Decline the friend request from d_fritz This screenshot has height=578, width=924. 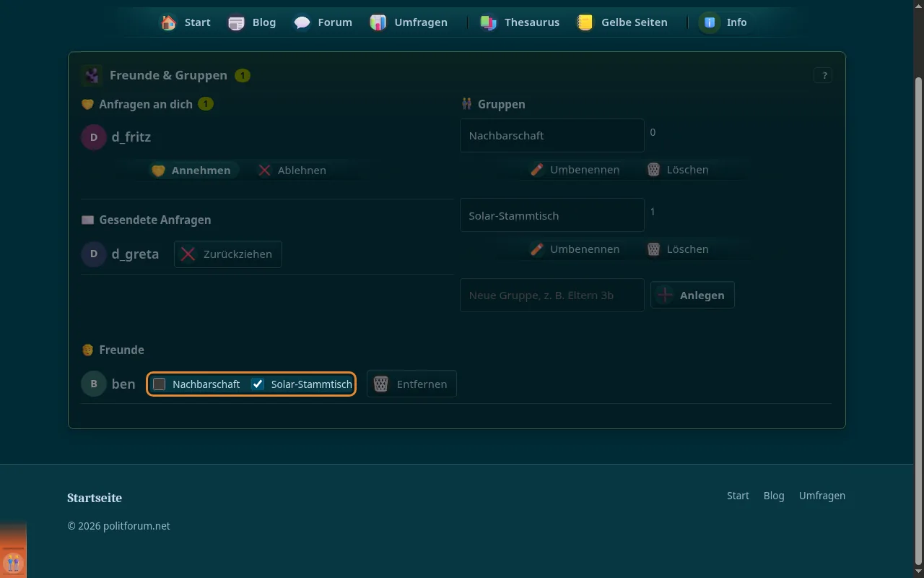tap(292, 171)
